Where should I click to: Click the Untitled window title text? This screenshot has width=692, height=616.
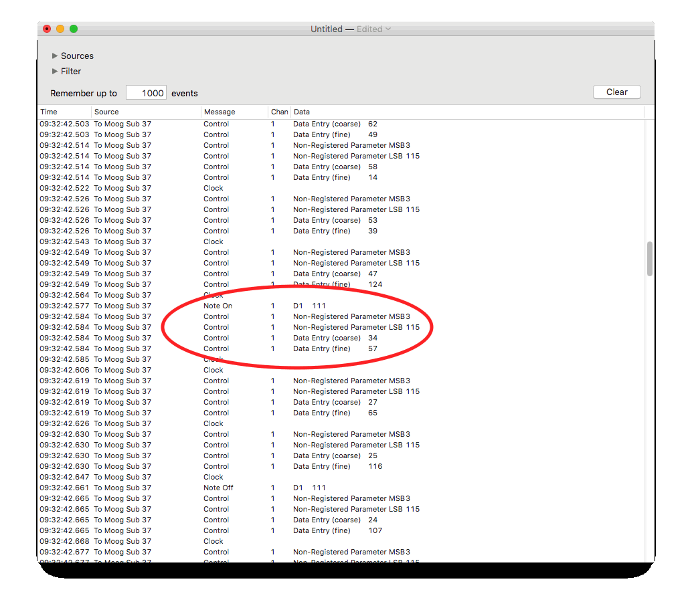click(326, 29)
